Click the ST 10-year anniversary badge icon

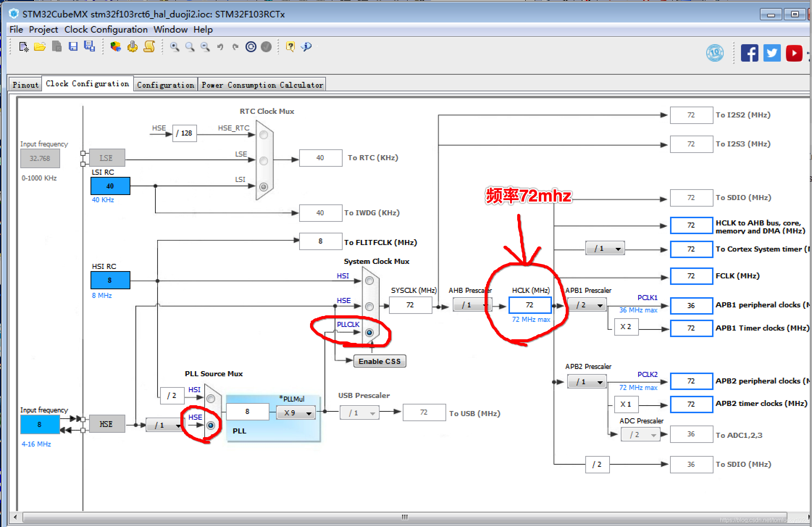715,53
